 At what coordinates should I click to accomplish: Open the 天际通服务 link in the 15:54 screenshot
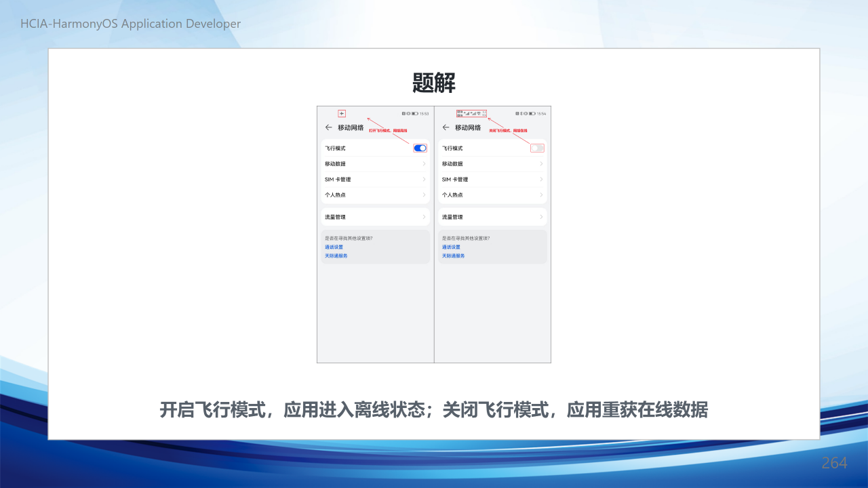454,256
